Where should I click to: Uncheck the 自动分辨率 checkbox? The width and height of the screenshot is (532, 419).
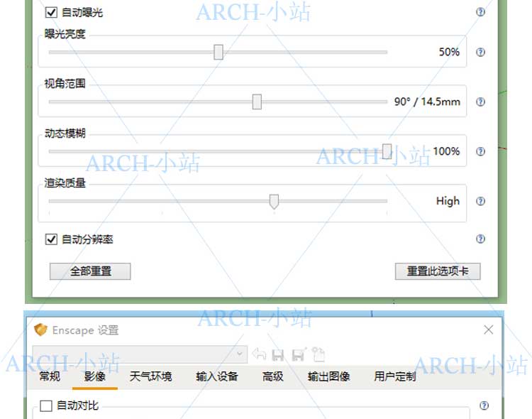click(51, 239)
